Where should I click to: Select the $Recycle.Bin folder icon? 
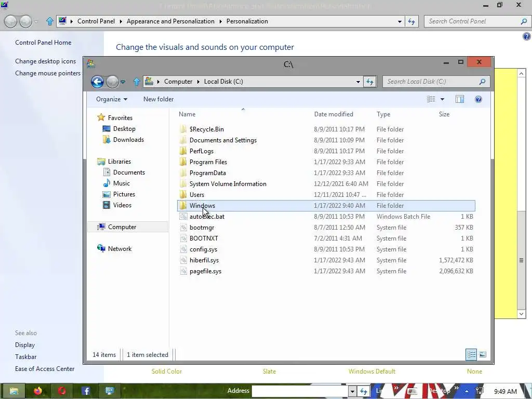click(183, 129)
